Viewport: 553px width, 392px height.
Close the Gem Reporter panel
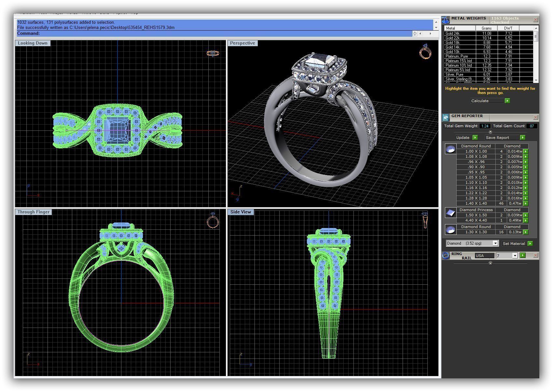(x=536, y=117)
